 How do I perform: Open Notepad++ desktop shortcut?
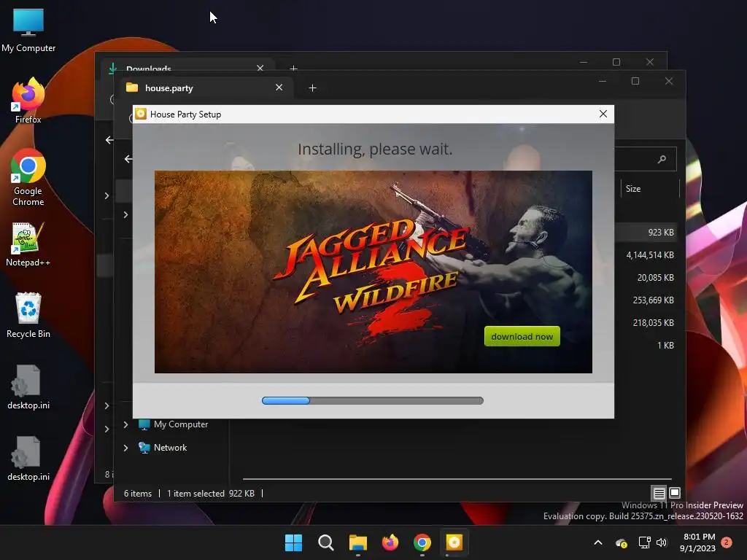tap(28, 244)
